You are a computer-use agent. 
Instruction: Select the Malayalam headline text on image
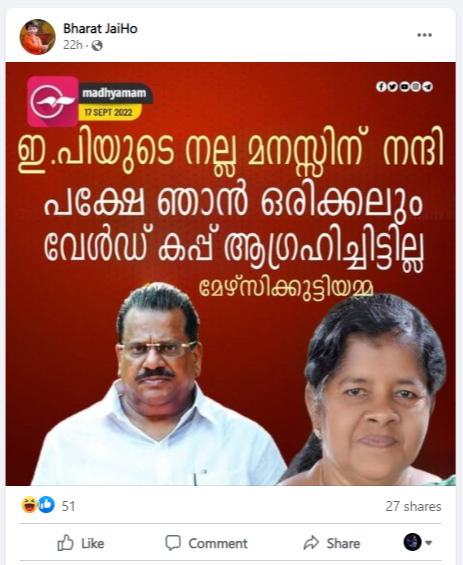point(231,199)
